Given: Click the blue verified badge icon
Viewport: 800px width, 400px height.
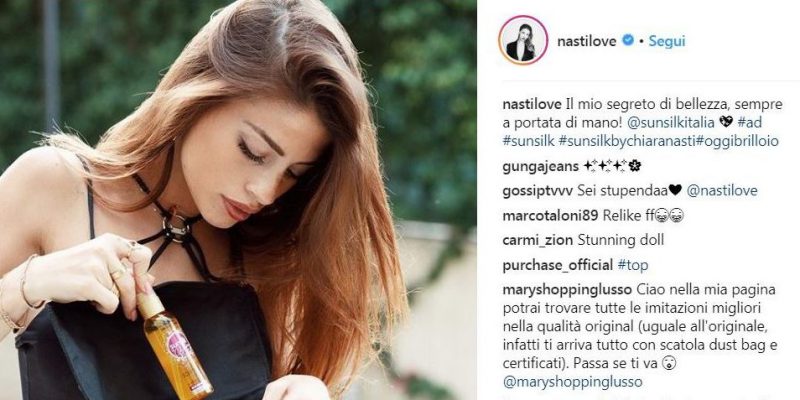Looking at the screenshot, I should (628, 40).
